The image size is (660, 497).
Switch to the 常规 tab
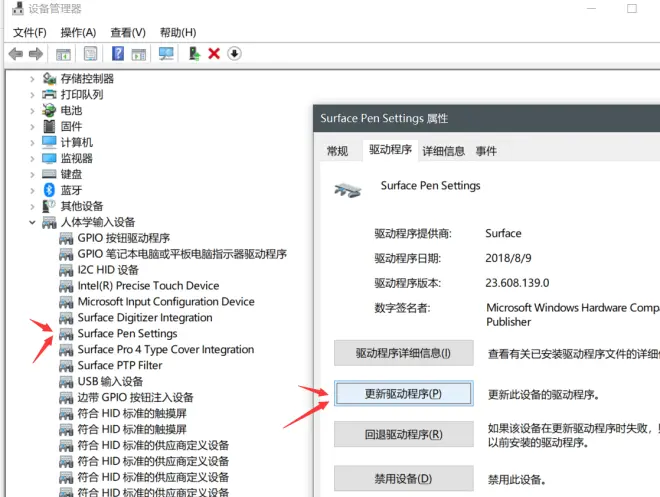[x=338, y=151]
